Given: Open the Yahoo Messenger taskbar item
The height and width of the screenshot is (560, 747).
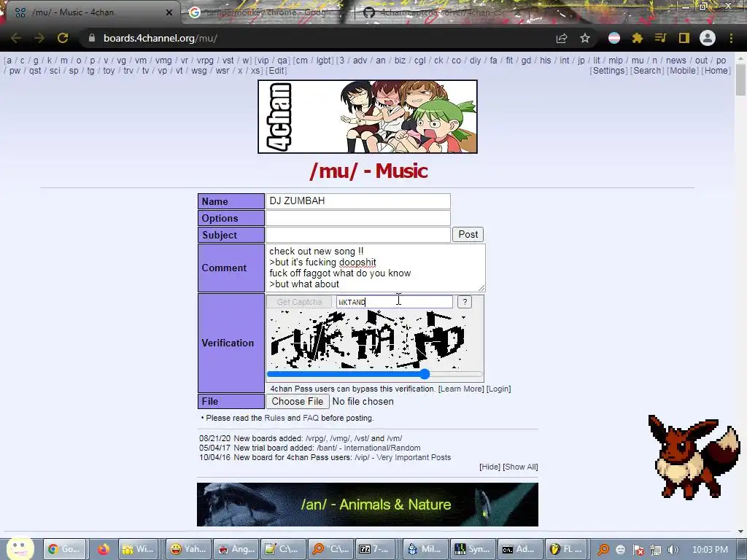Looking at the screenshot, I should coord(188,549).
